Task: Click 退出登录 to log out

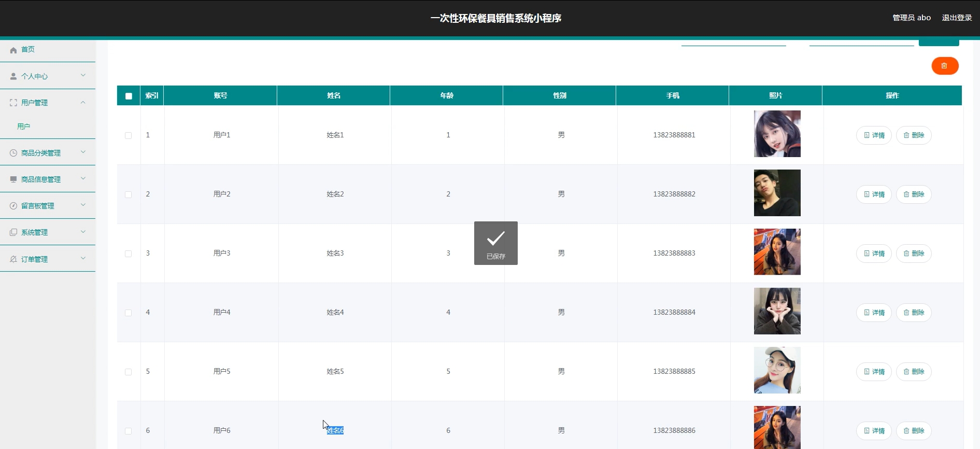Action: 957,18
